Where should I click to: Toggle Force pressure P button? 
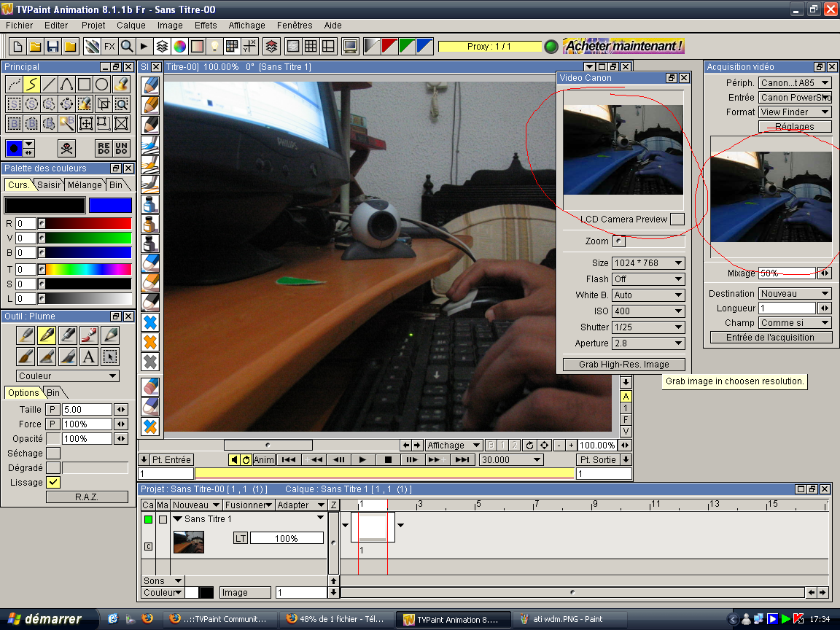[x=52, y=424]
